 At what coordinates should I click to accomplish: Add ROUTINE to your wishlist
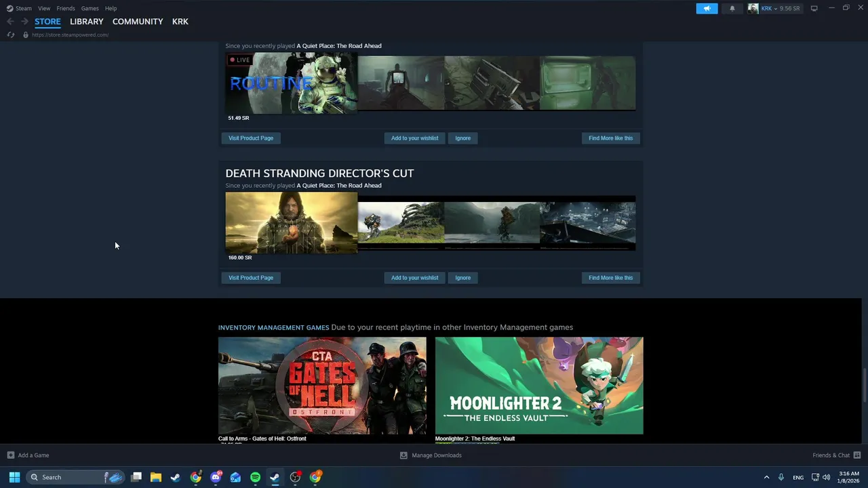[x=414, y=138]
